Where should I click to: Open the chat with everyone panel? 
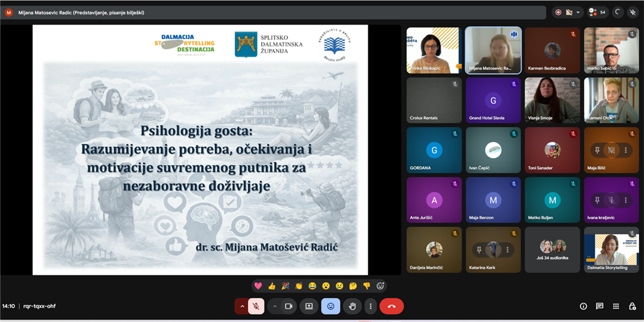(x=600, y=306)
